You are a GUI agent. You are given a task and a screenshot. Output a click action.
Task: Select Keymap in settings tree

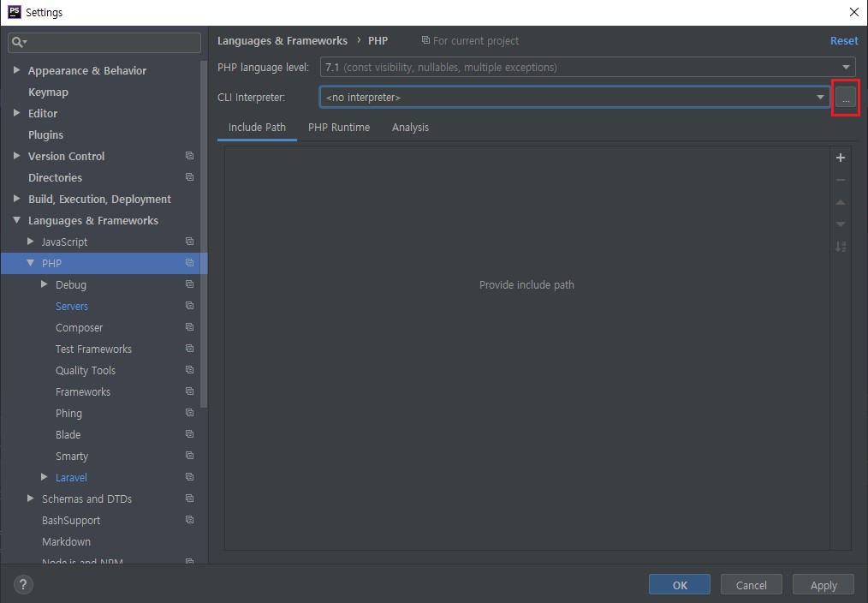(x=48, y=92)
